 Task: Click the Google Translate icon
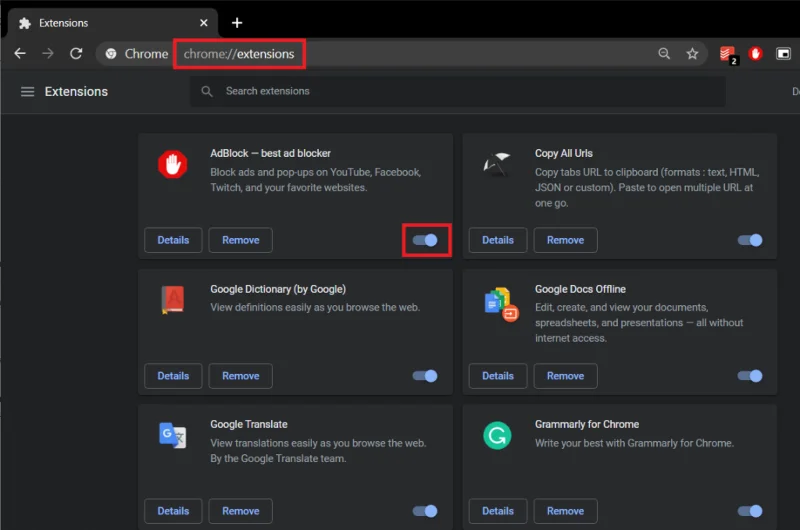click(172, 435)
